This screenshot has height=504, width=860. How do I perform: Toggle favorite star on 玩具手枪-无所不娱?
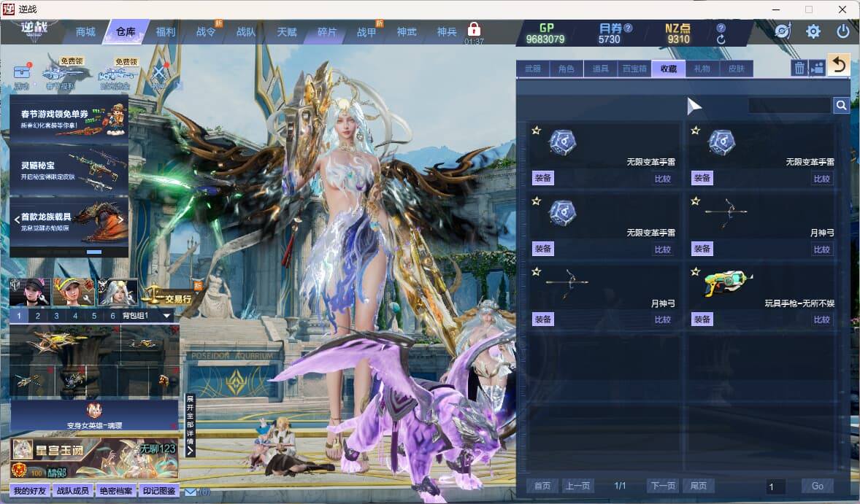(x=696, y=272)
